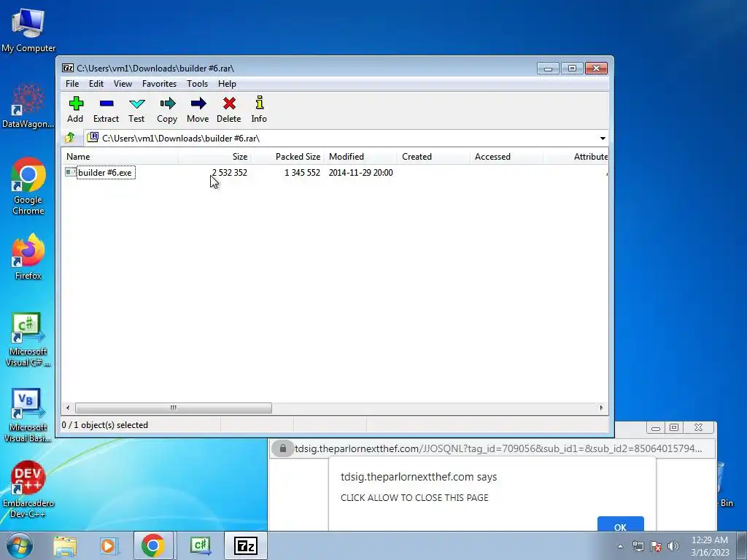This screenshot has height=560, width=747.
Task: Click the lock icon in browser address bar
Action: click(x=282, y=448)
